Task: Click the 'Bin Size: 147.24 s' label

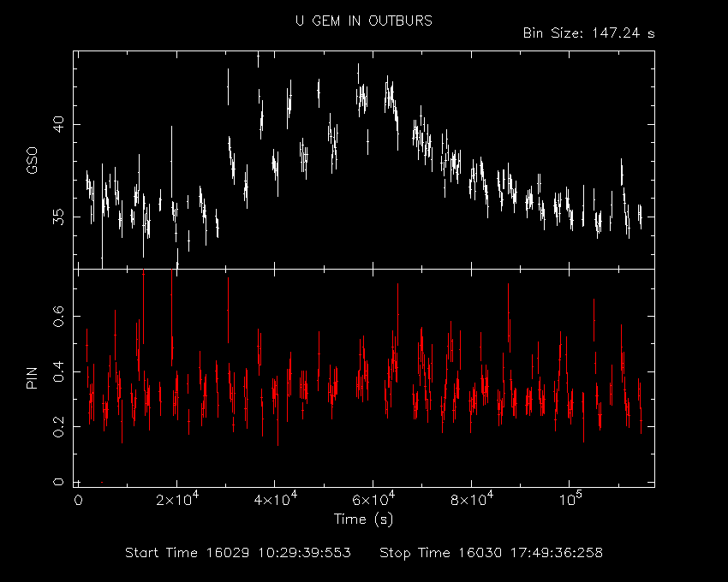Action: click(x=588, y=33)
